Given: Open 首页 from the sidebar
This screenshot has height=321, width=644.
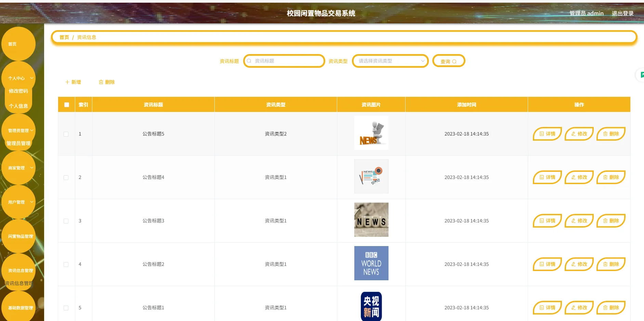Looking at the screenshot, I should coord(12,44).
